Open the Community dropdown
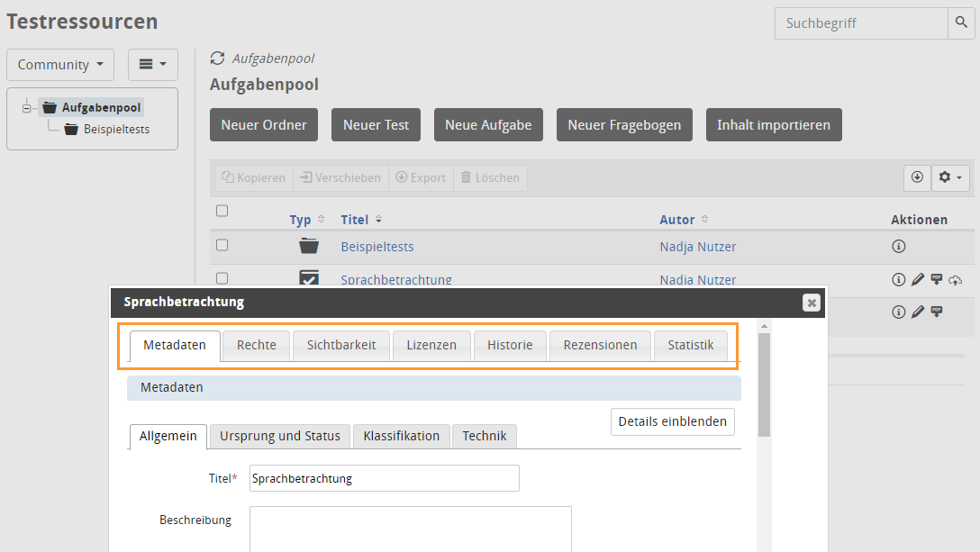This screenshot has width=980, height=552. click(59, 64)
